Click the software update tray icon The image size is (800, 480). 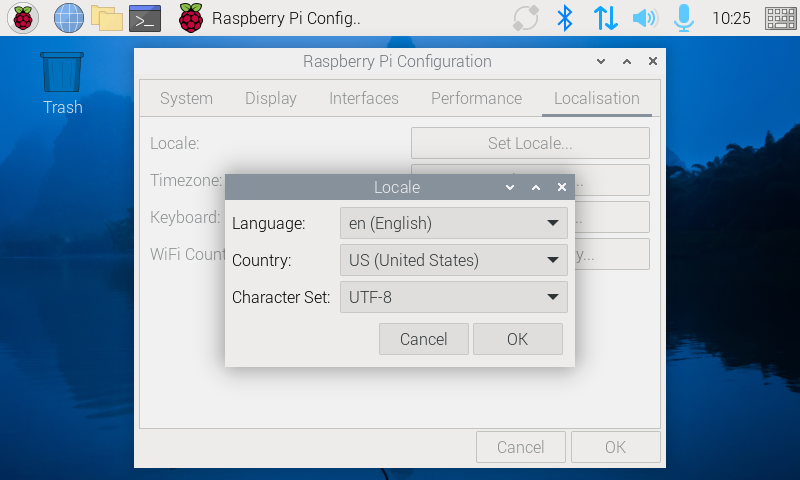(x=525, y=18)
